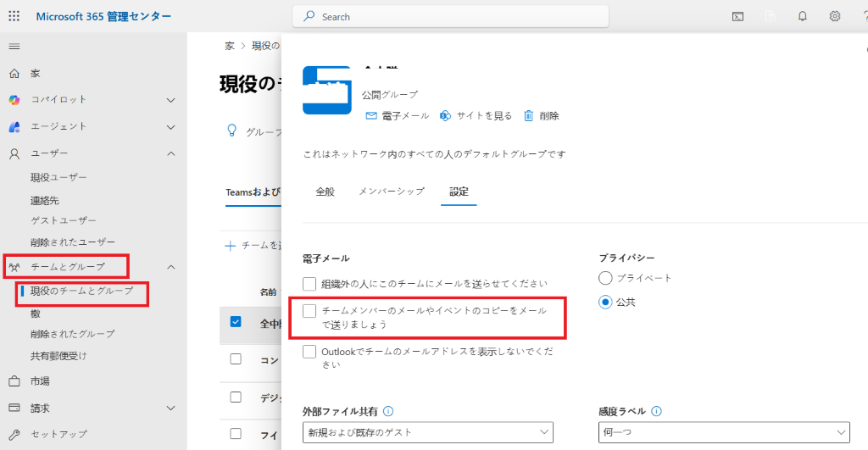Open the Cloud Shell terminal icon
This screenshot has height=450, width=868.
click(x=738, y=17)
